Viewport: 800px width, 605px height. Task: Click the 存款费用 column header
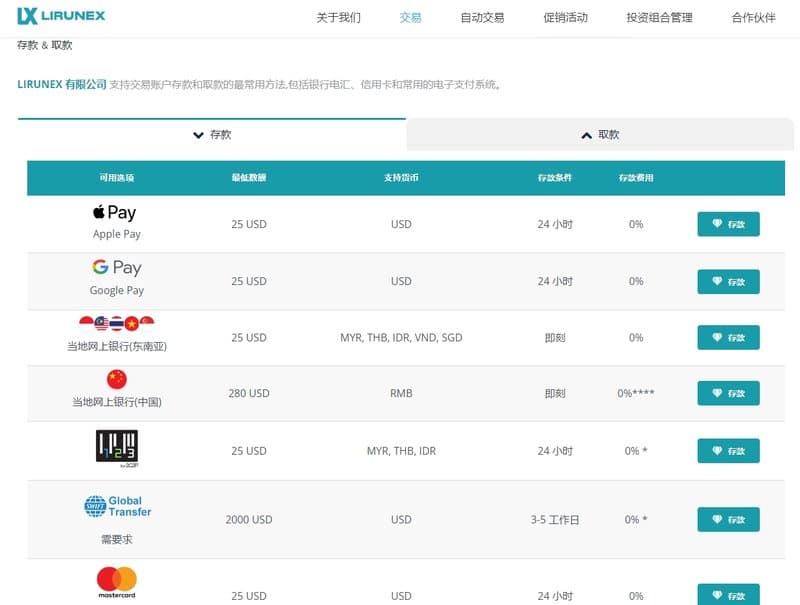[636, 178]
